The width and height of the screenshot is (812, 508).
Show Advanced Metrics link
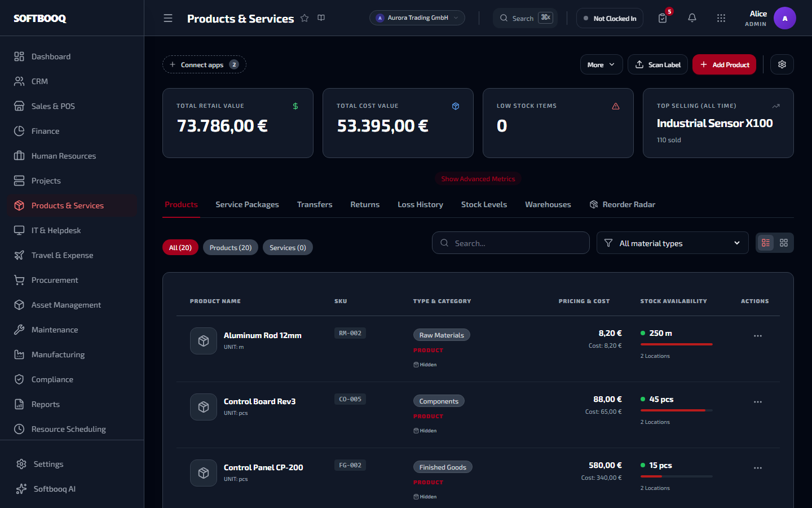[x=478, y=179]
